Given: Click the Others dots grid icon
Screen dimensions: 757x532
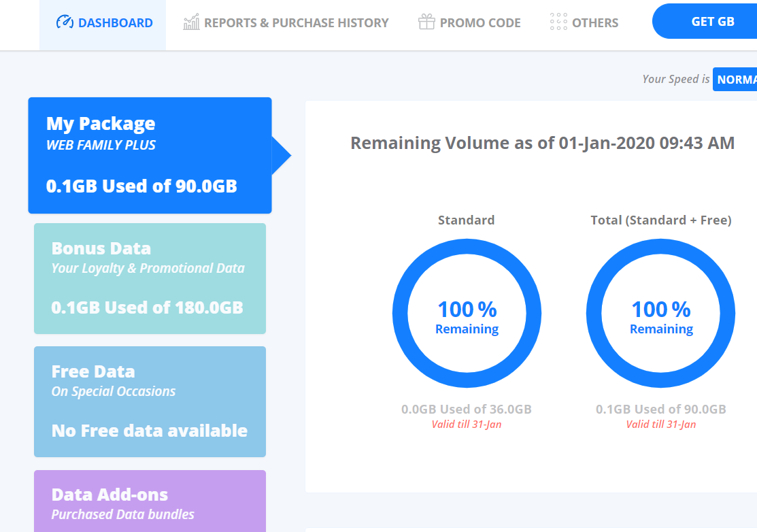Looking at the screenshot, I should point(558,22).
